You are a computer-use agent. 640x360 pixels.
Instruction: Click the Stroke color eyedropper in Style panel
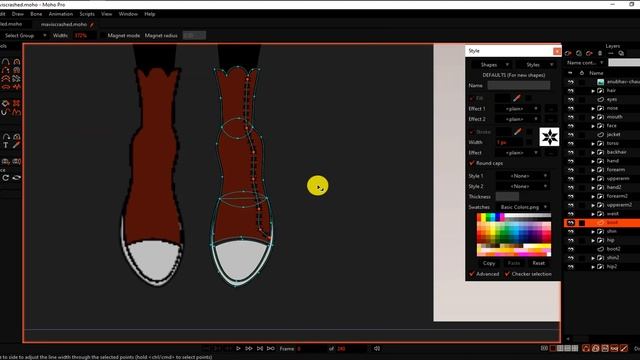click(x=518, y=131)
